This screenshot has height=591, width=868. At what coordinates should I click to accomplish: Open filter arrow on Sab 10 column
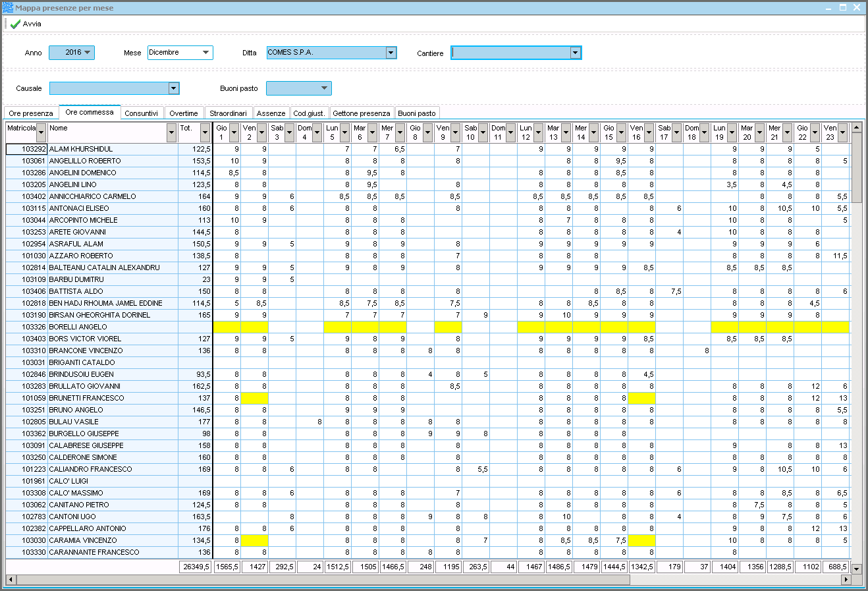tap(483, 132)
